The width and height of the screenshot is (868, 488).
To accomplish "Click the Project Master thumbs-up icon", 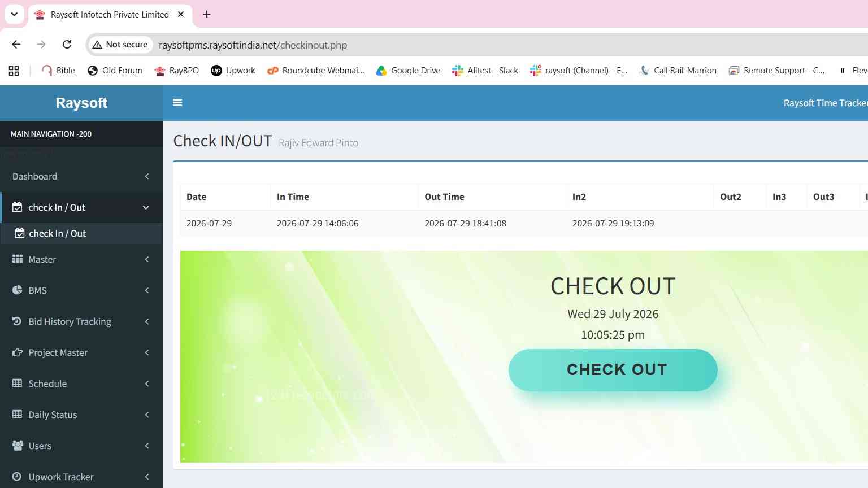I will (17, 352).
